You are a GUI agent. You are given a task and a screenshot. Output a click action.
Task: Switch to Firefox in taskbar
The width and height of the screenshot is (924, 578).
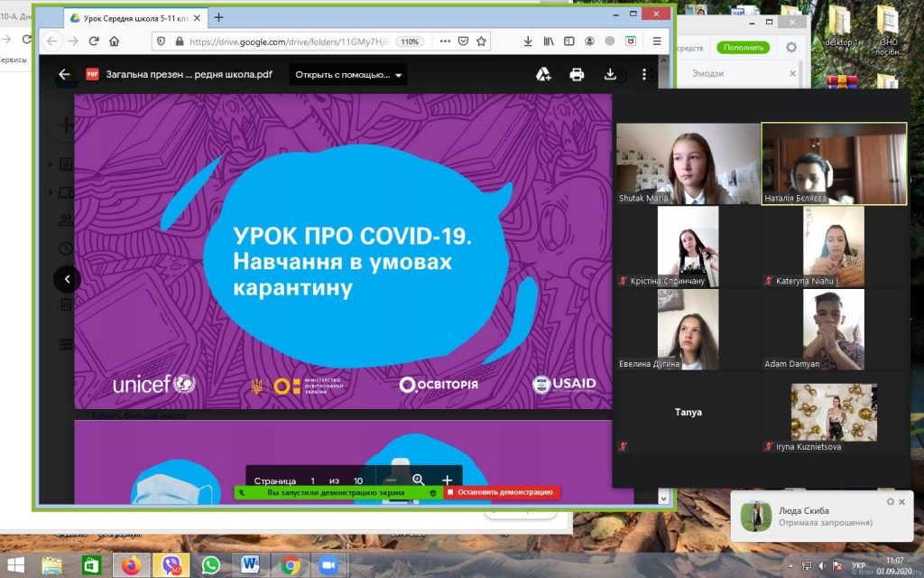point(131,565)
